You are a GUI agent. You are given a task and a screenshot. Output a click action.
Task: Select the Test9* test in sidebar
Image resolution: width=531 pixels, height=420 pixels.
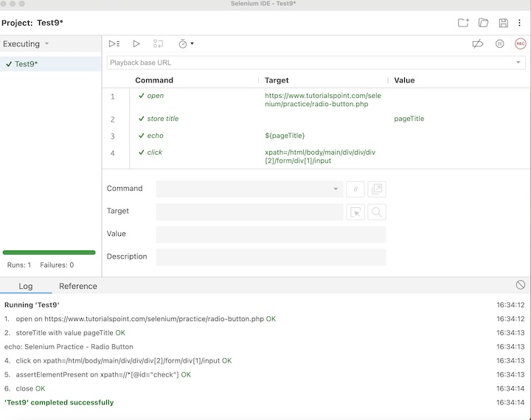pyautogui.click(x=27, y=64)
